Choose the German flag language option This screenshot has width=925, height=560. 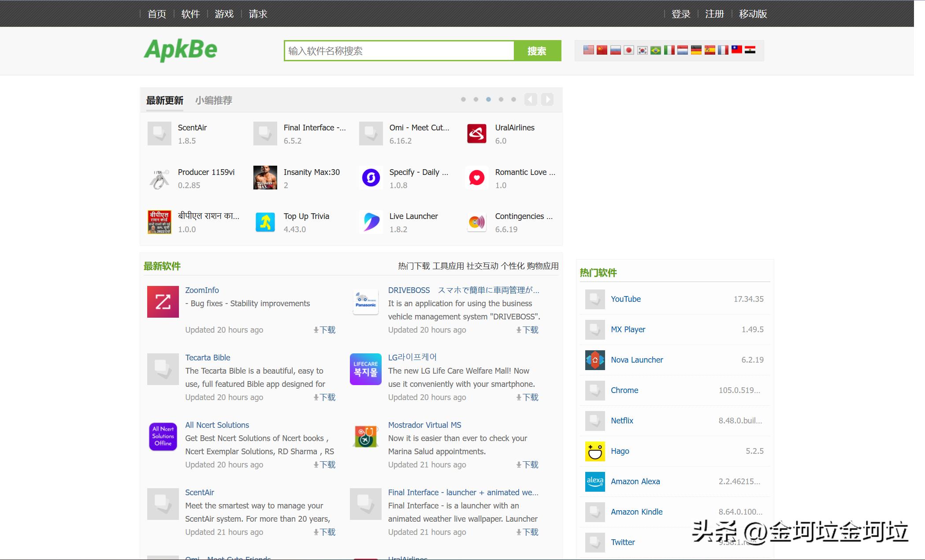tap(696, 50)
